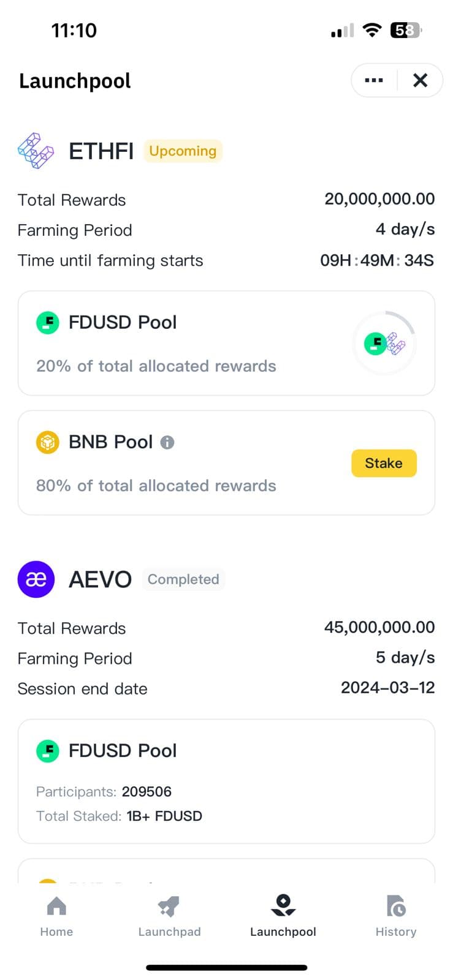Tap the ETHFI token logo
The height and width of the screenshot is (980, 453).
(x=36, y=151)
